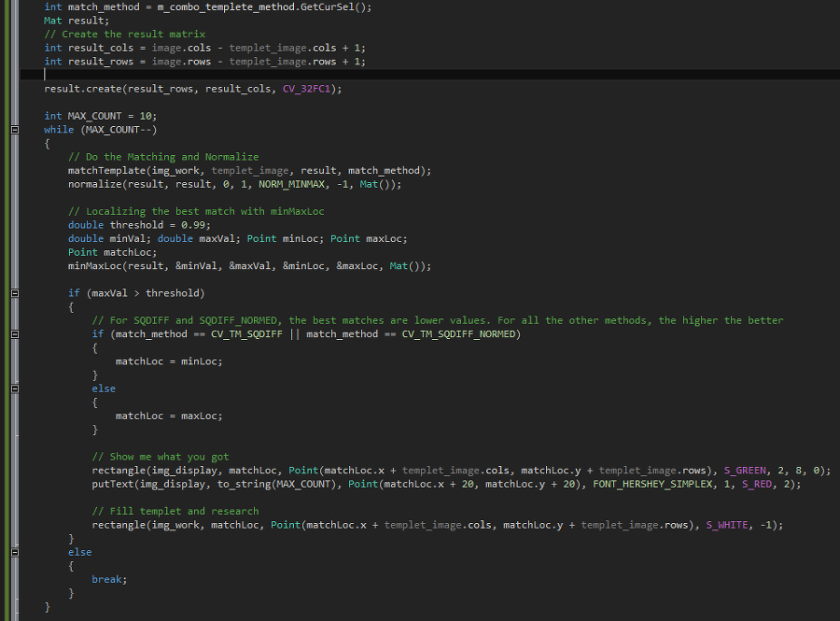Click 'GetCurSel()' method call

point(335,7)
